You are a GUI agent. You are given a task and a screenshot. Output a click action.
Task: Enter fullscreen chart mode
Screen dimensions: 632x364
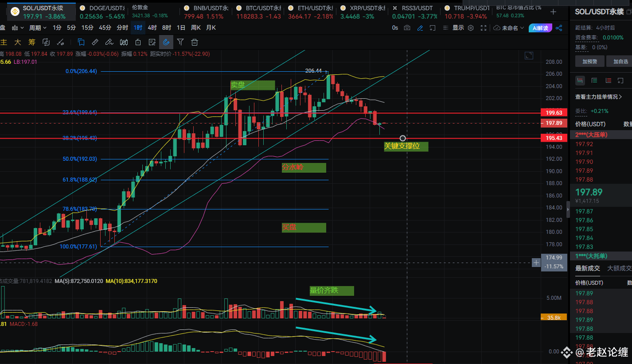484,28
